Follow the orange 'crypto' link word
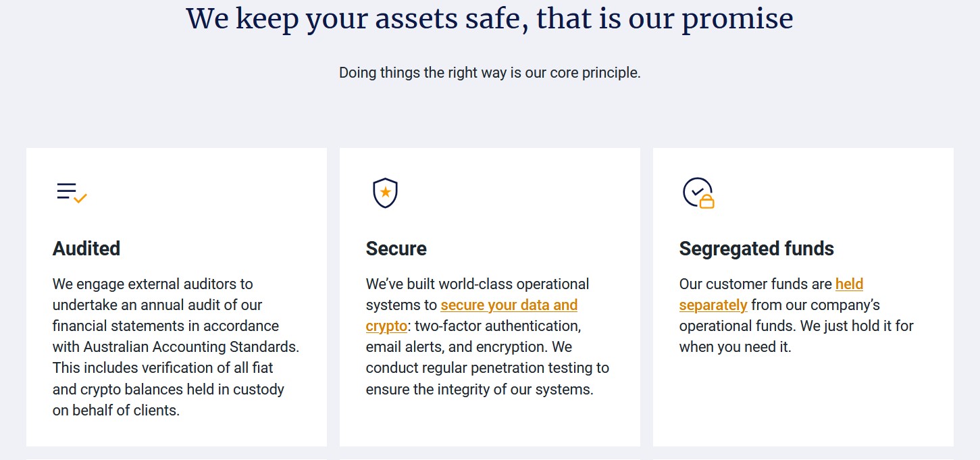The width and height of the screenshot is (980, 460). 386,326
